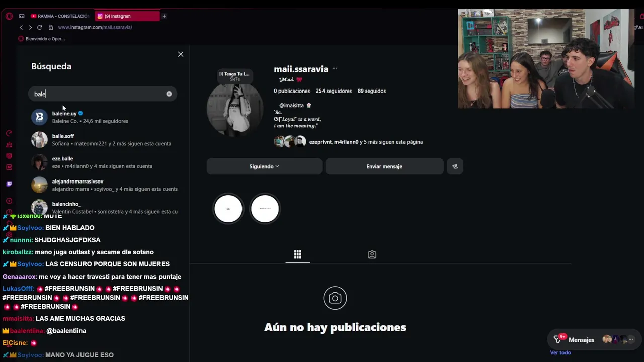This screenshot has height=362, width=644.
Task: Open the 89 seguidos list
Action: point(372,91)
